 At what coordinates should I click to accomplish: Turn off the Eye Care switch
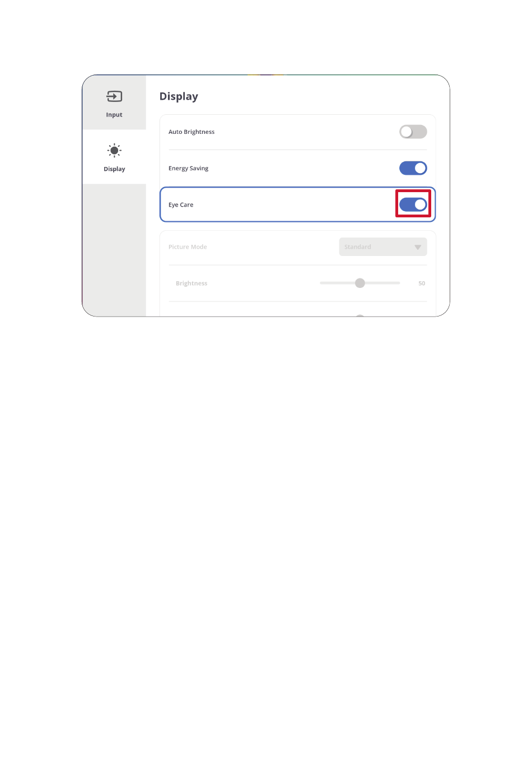413,204
